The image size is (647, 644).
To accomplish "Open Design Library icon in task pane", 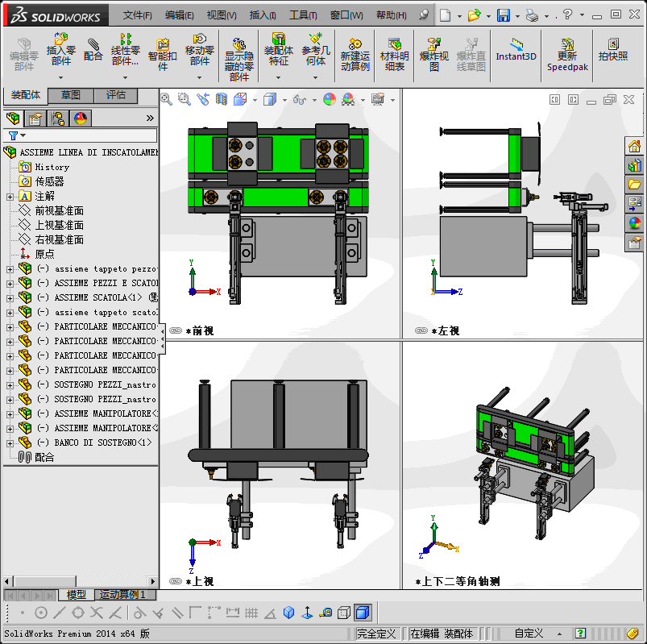I will tap(634, 165).
